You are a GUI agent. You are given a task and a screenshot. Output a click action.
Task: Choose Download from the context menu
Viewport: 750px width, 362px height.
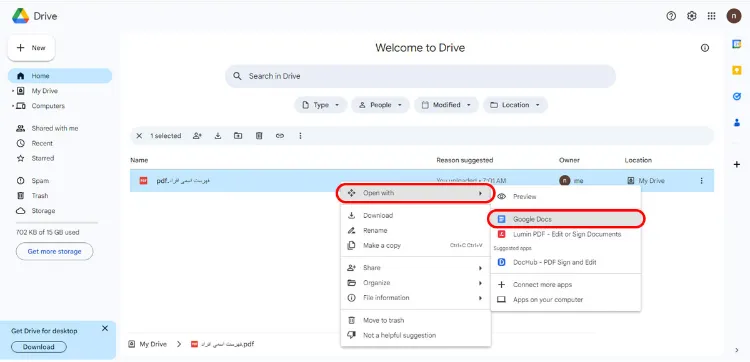[415, 215]
